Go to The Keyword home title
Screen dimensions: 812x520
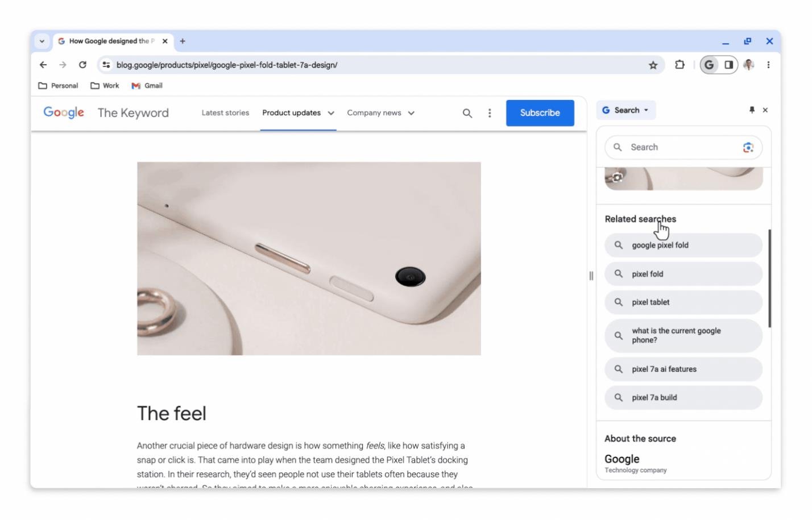click(133, 113)
